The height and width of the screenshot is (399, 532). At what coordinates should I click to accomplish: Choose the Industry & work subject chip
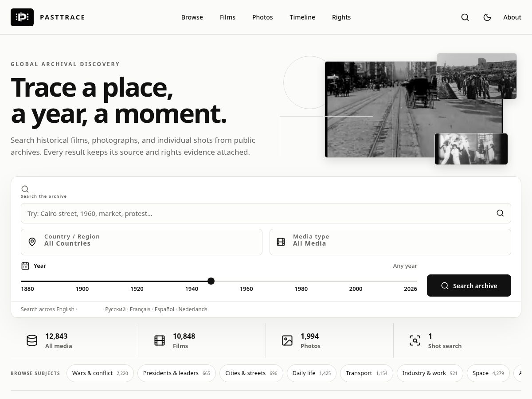point(430,373)
